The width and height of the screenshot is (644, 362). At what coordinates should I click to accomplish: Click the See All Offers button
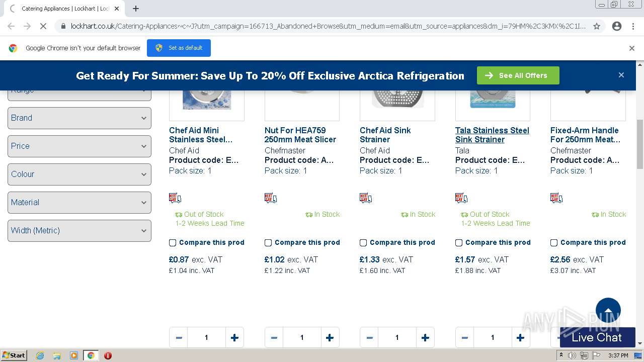coord(518,75)
